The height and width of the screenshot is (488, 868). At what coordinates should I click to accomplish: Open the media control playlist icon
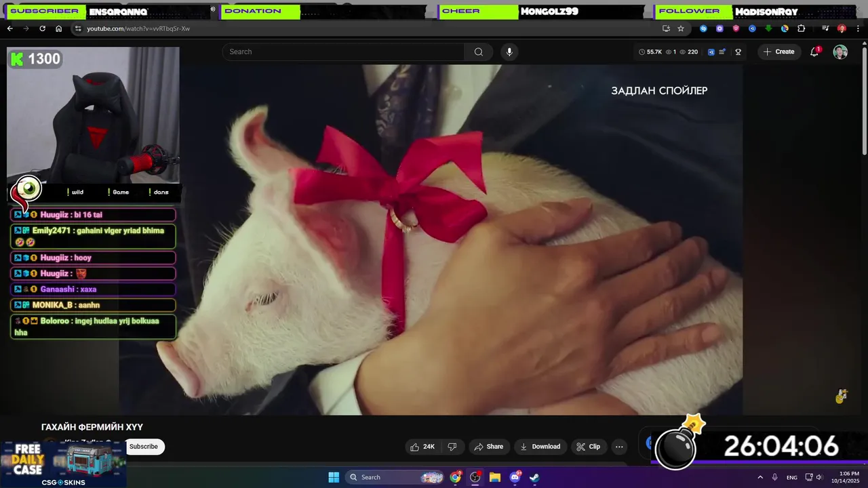825,28
